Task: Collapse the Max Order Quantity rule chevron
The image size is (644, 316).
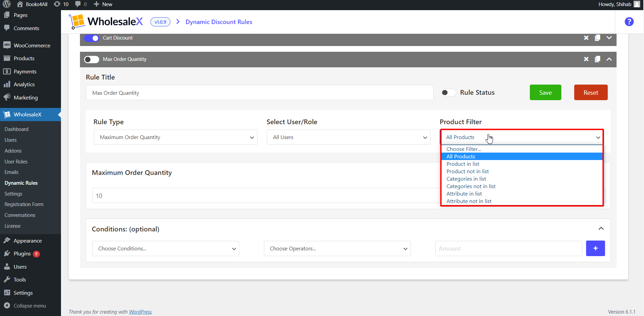Action: point(609,59)
